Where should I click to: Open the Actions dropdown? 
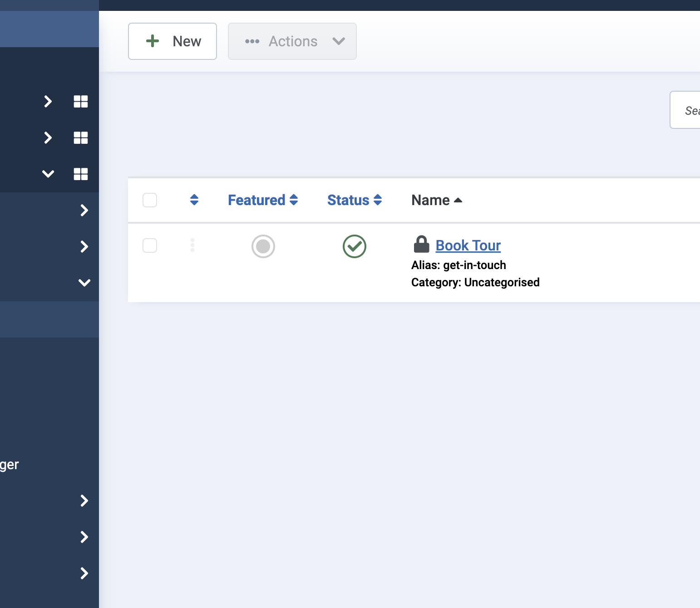point(292,41)
